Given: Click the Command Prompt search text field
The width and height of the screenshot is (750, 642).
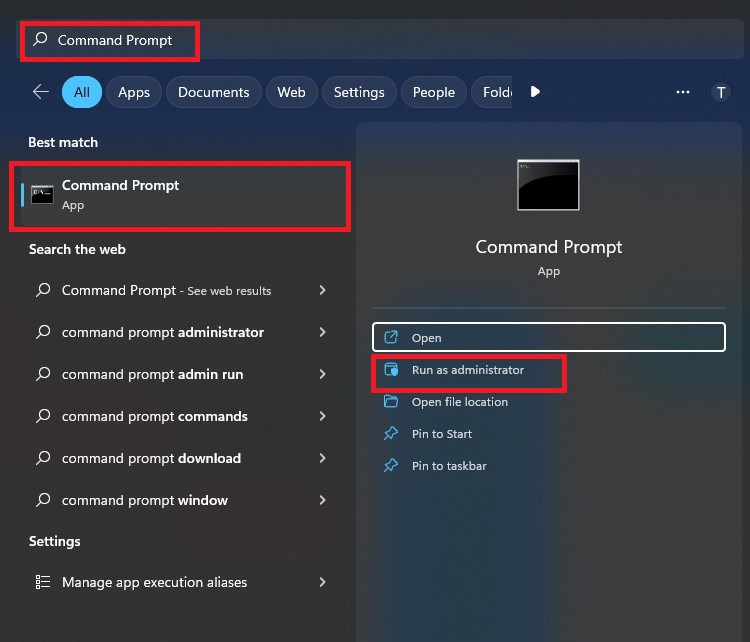Looking at the screenshot, I should tap(380, 40).
